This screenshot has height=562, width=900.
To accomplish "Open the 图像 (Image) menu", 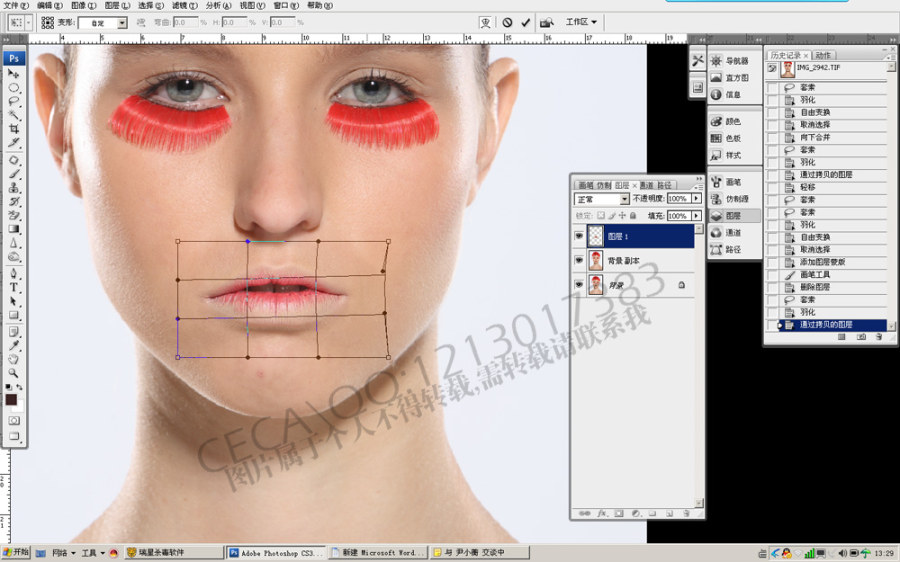I will tap(84, 5).
